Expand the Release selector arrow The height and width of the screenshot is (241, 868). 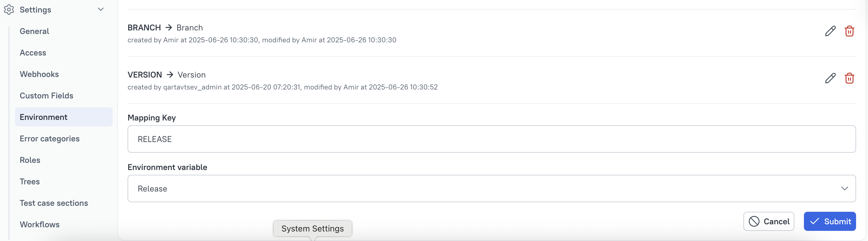[x=845, y=189]
